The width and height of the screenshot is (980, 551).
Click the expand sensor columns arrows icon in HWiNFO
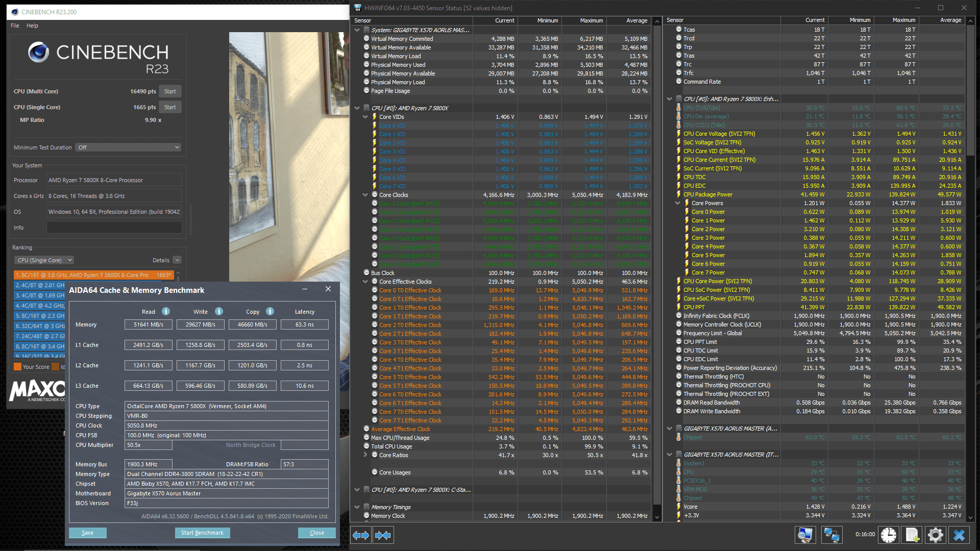click(361, 535)
